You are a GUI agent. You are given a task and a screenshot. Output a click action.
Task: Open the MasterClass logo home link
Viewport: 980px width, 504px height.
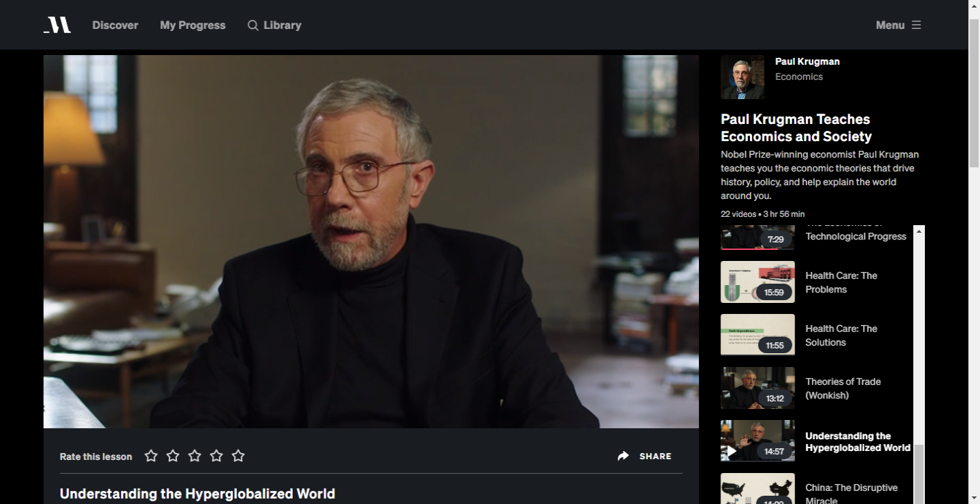[x=57, y=25]
